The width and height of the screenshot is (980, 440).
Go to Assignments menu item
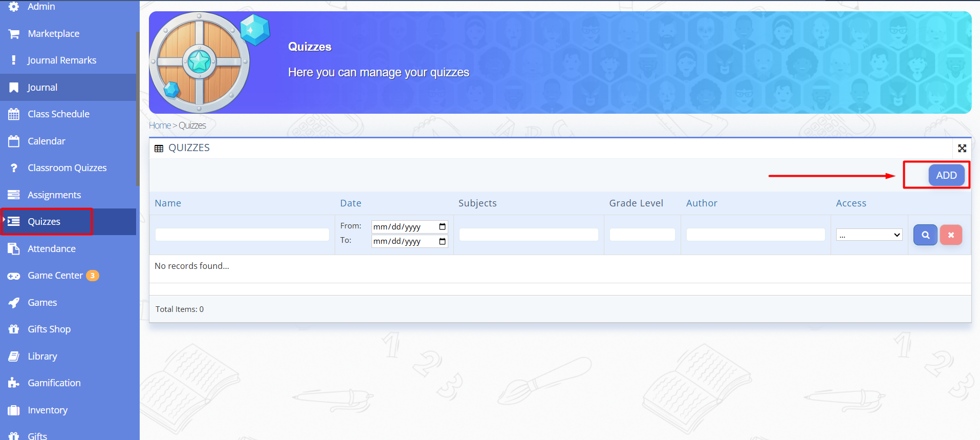(54, 195)
